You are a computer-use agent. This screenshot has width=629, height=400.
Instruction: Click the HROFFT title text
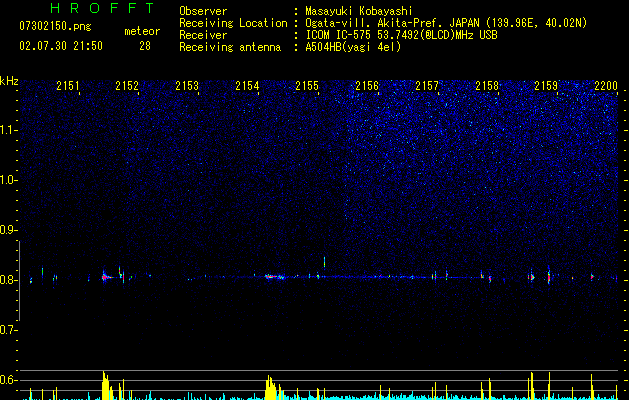click(102, 8)
